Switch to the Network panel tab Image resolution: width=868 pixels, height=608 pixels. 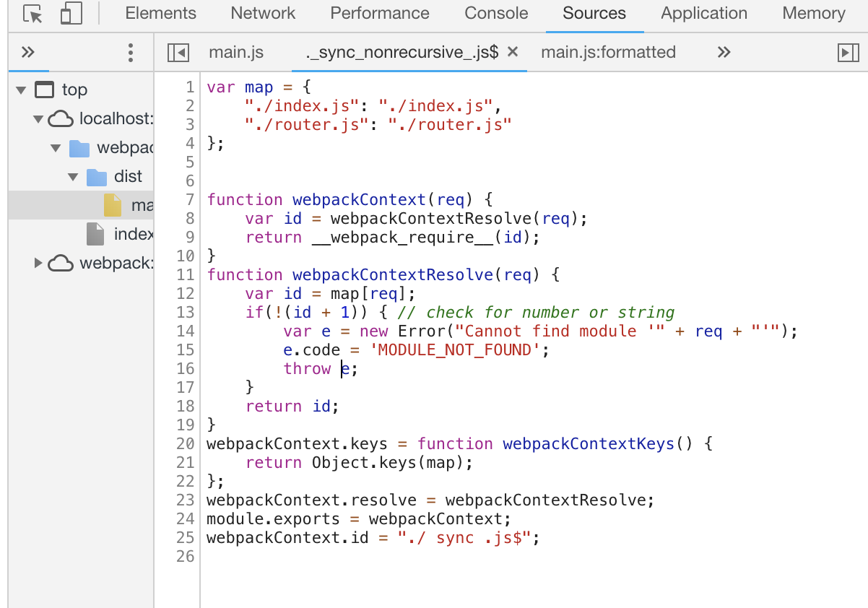click(263, 14)
